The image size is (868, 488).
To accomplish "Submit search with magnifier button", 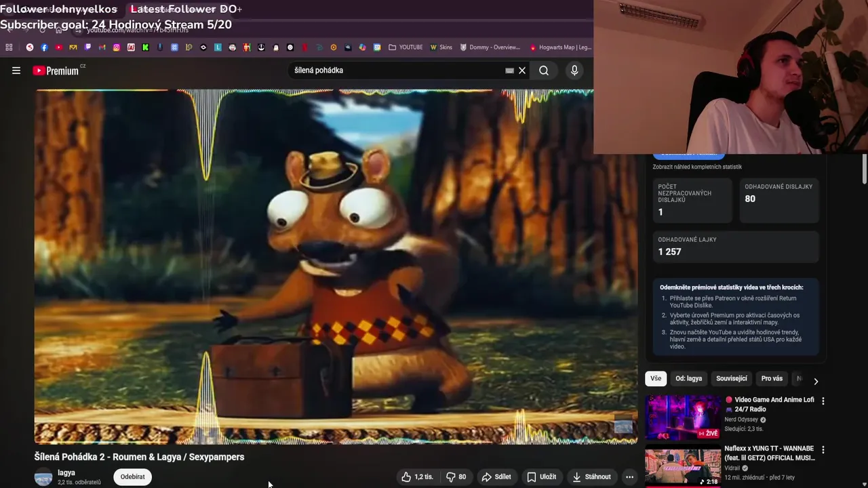I will click(x=544, y=70).
